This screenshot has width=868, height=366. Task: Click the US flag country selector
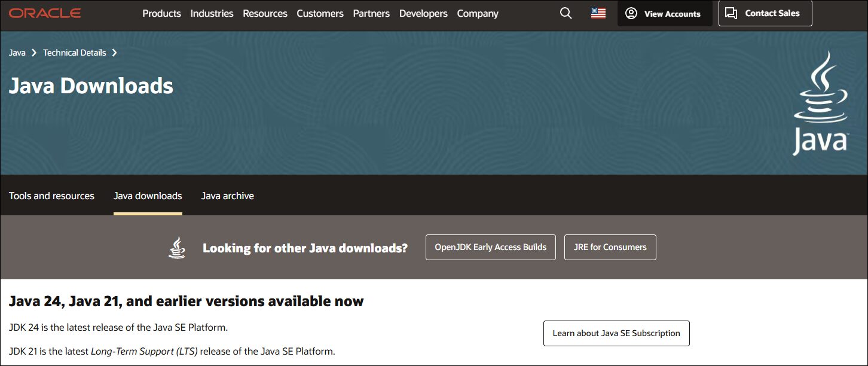pos(598,13)
